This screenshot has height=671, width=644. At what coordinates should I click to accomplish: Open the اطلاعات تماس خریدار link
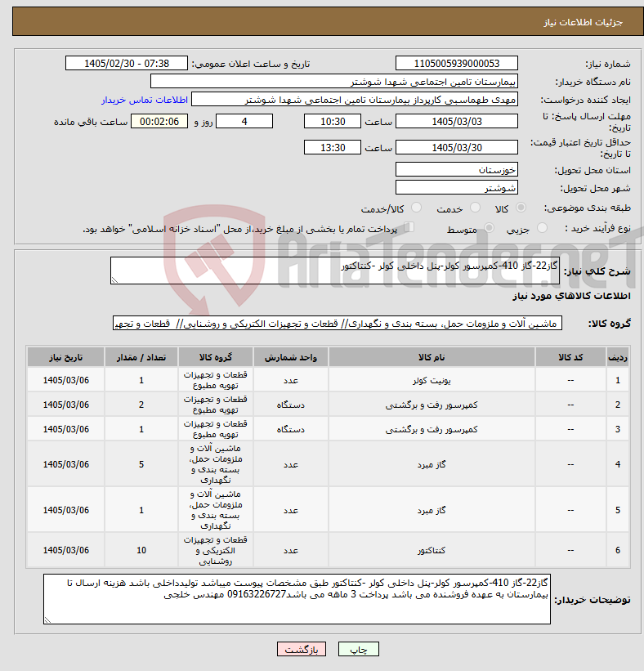144,100
